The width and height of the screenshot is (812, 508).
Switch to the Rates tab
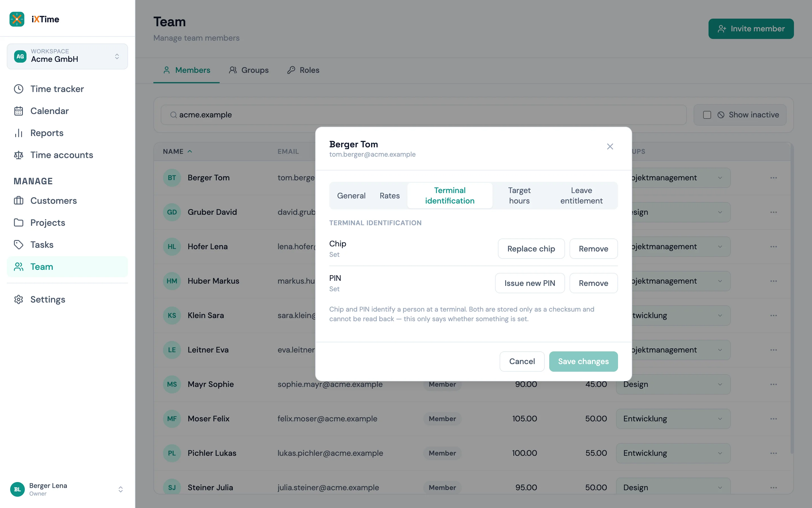pos(390,196)
